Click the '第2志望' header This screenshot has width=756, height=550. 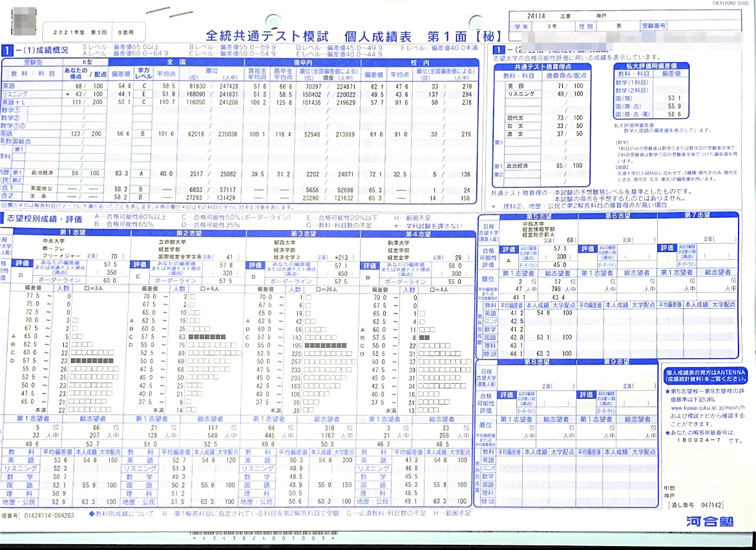(189, 233)
